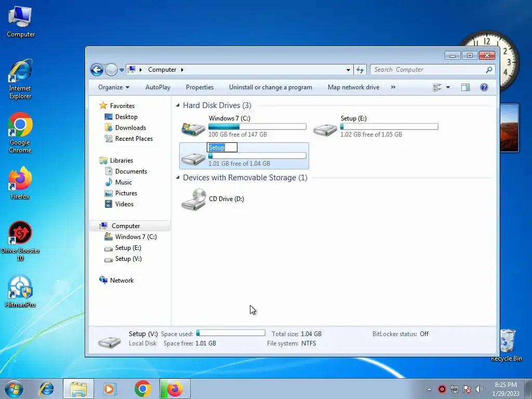Screen dimensions: 532x399
Task: Select Libraries in the navigation pane
Action: [122, 161]
